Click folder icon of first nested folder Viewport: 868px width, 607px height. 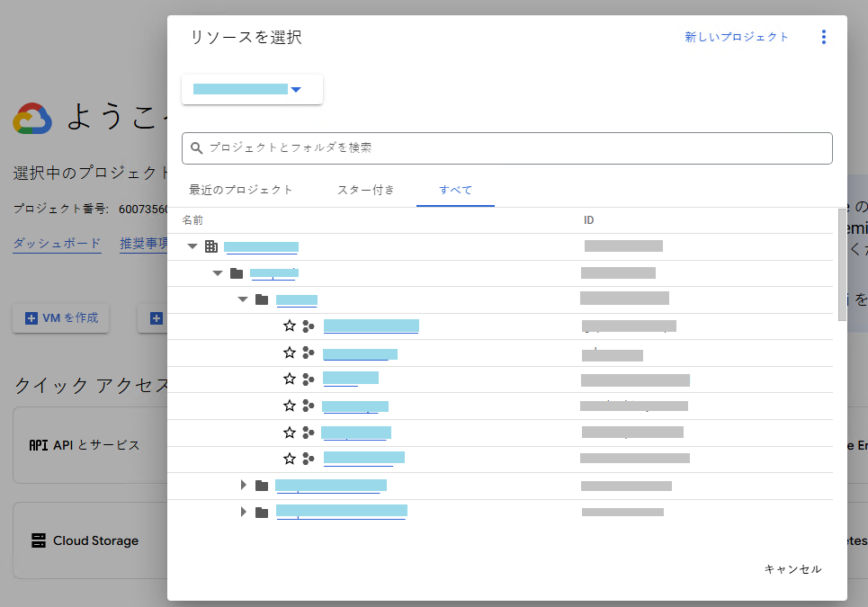pos(237,272)
